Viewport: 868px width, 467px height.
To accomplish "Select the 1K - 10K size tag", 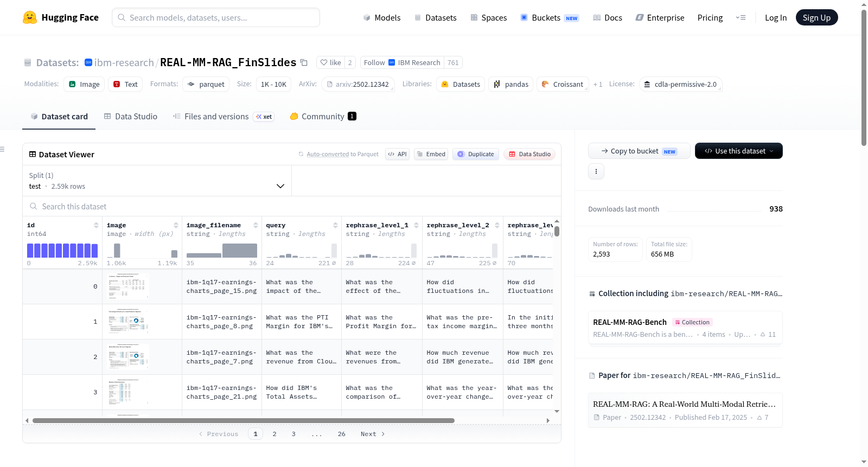I will pos(273,84).
